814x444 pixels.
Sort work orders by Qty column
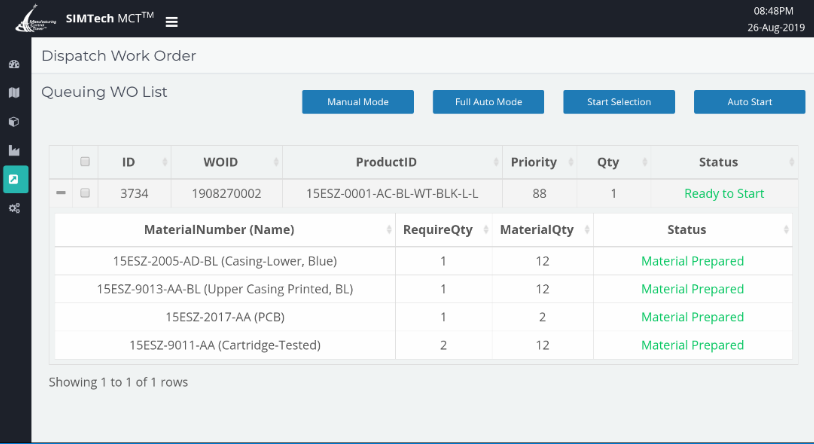click(x=614, y=162)
